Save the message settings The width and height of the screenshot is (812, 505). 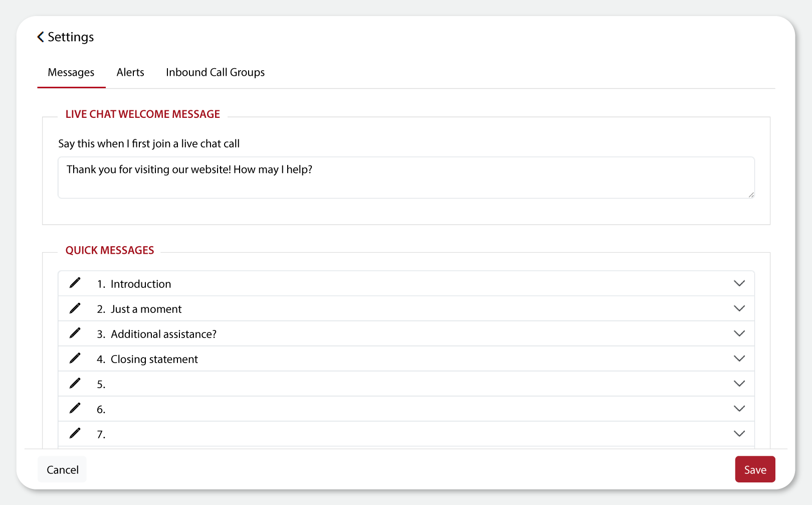755,469
